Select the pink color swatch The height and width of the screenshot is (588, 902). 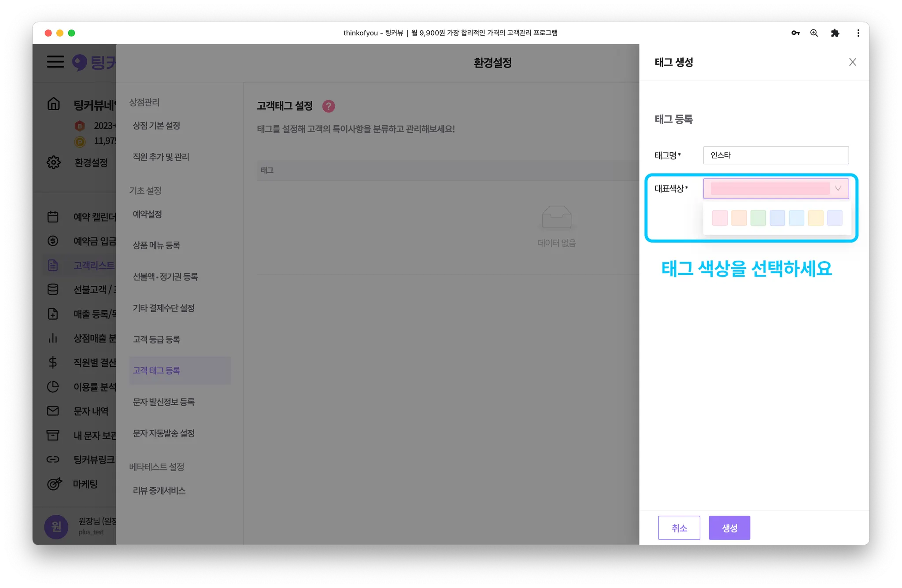coord(720,218)
